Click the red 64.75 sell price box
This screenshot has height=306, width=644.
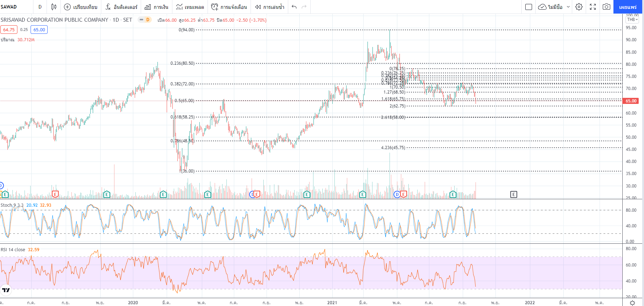click(9, 30)
